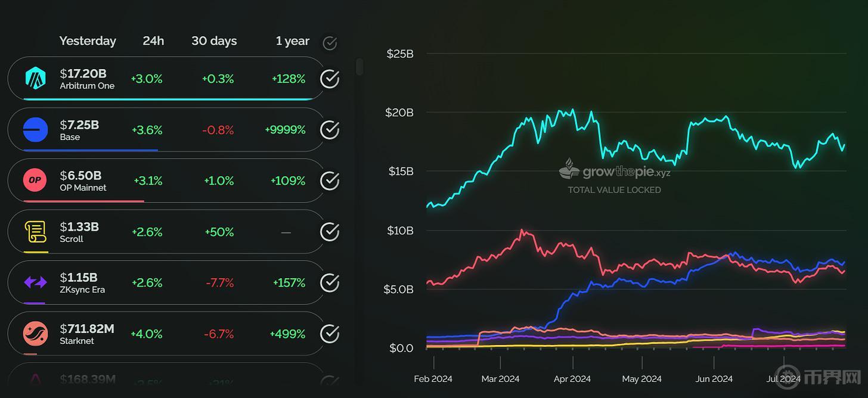Toggle the select-all chains header checkmark

(330, 43)
